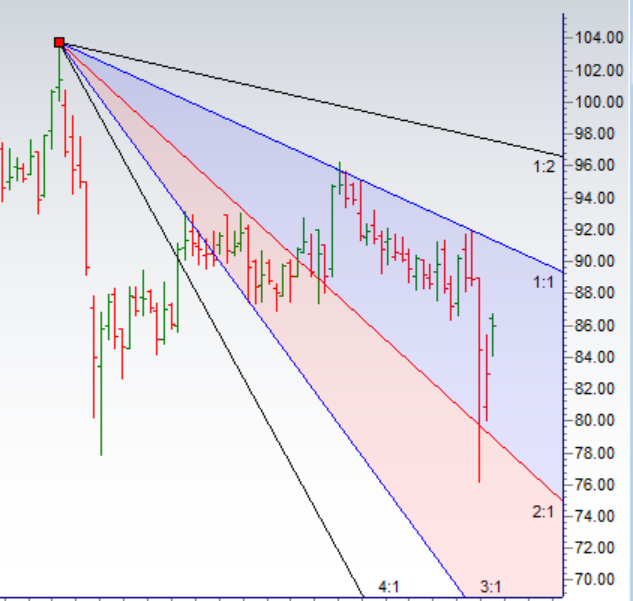
Task: Click the 90.00 price axis label
Action: pyautogui.click(x=596, y=261)
